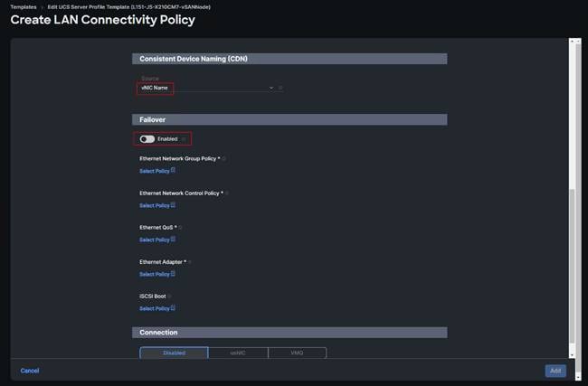
Task: Cancel the LAN connectivity policy creation
Action: click(30, 371)
